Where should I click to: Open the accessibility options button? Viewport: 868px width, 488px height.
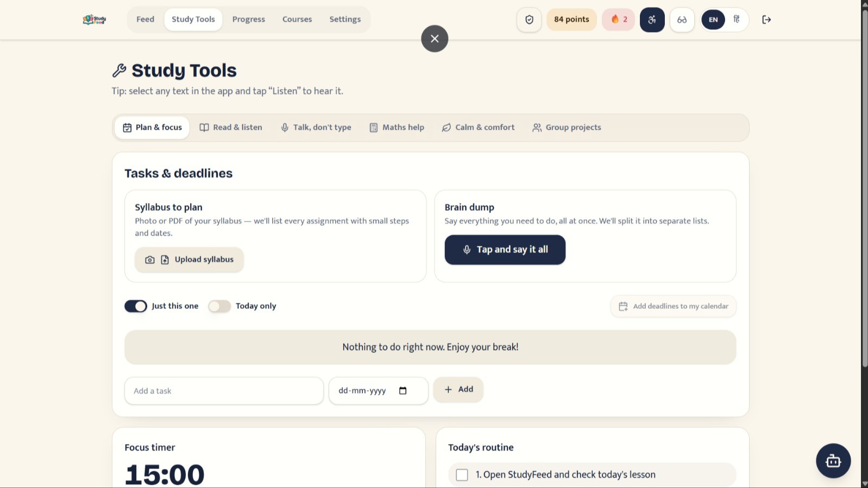pos(652,20)
